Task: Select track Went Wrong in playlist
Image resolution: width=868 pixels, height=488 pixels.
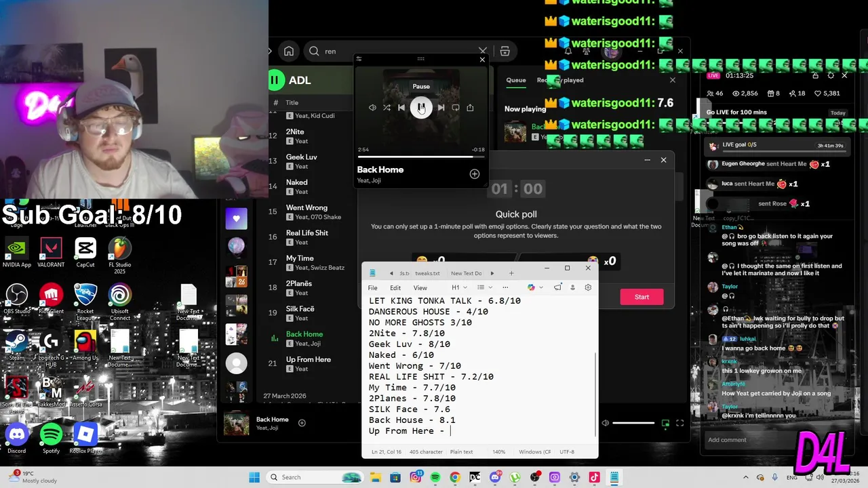Action: point(312,212)
